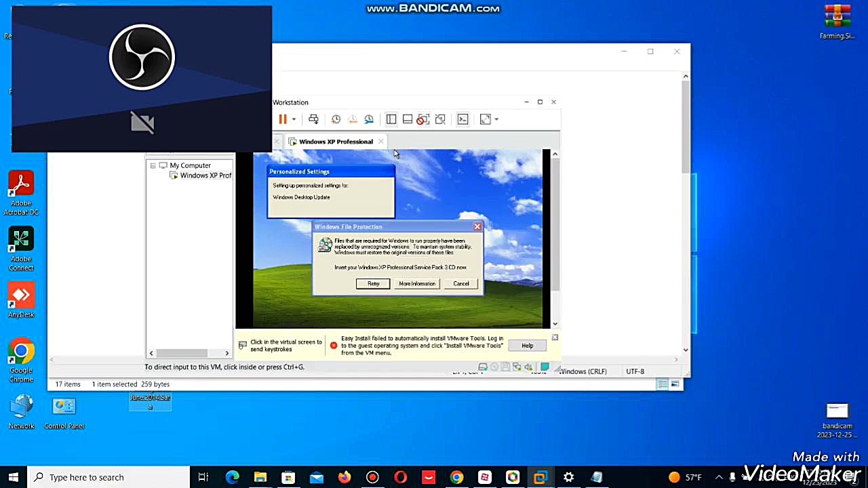
Task: Switch Explorer to details view icon
Action: (663, 384)
